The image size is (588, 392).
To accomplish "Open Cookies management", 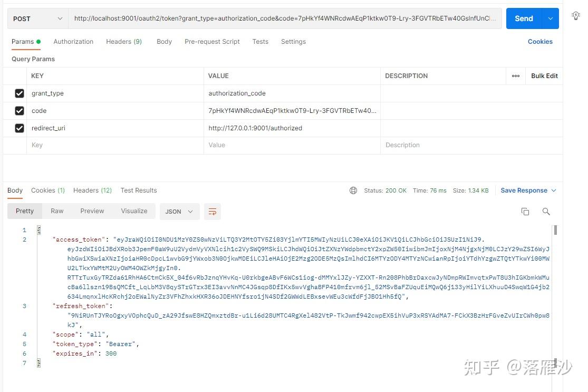I will click(x=540, y=41).
